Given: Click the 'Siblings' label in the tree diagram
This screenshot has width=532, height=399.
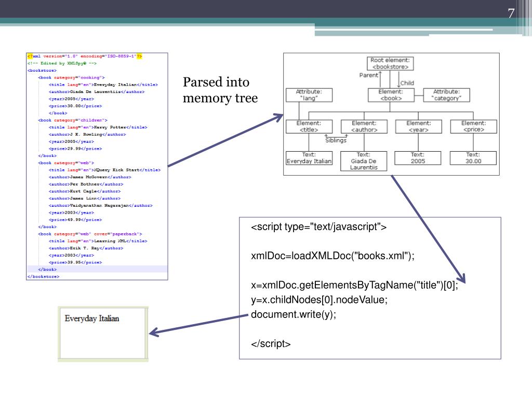Looking at the screenshot, I should click(x=336, y=140).
